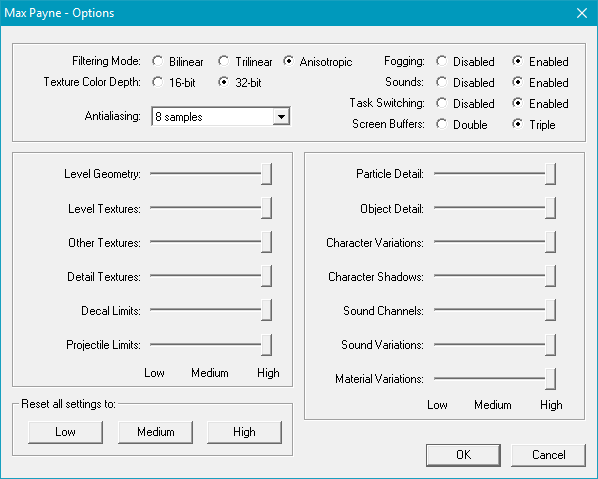
Task: Click the Level Geometry slider thumb
Action: (267, 174)
